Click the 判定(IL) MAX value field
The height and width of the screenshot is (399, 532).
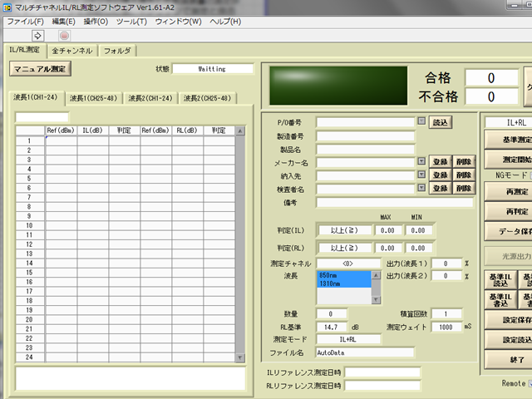387,230
